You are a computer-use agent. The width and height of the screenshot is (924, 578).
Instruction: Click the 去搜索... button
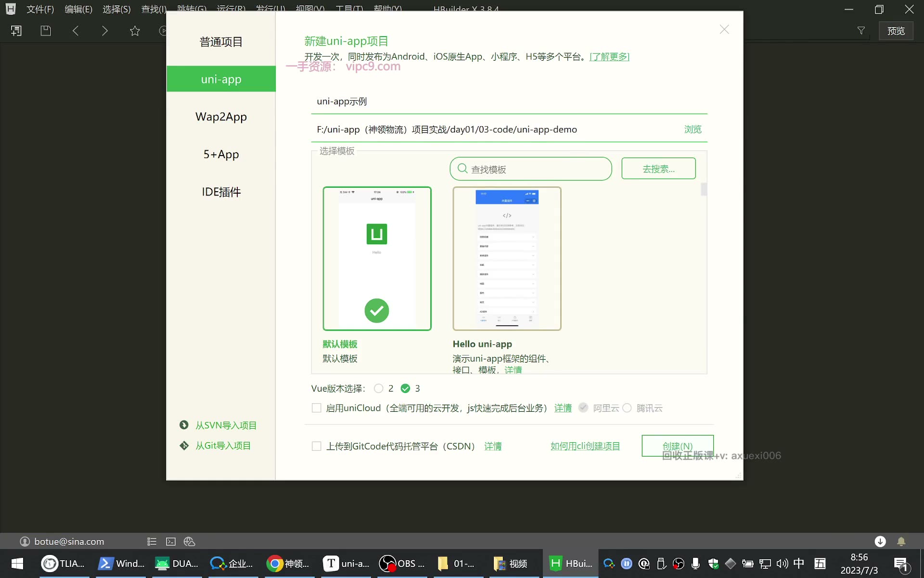(658, 169)
